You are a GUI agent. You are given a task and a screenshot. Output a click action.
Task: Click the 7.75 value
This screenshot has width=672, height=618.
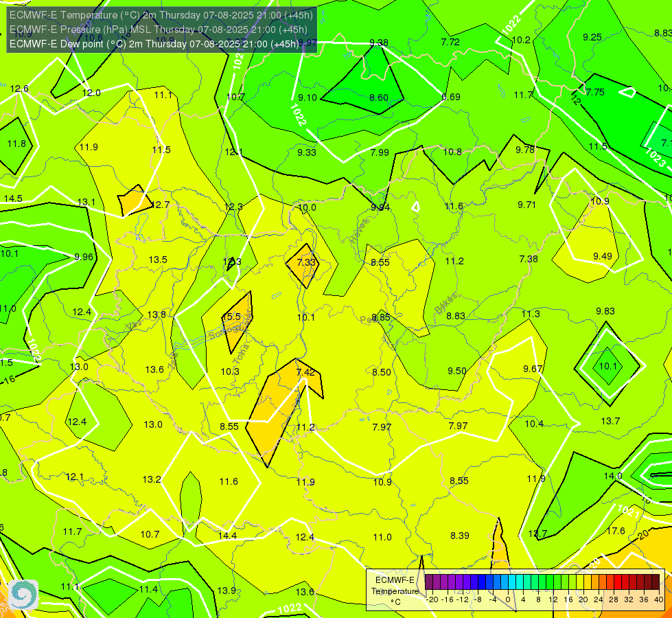[595, 92]
